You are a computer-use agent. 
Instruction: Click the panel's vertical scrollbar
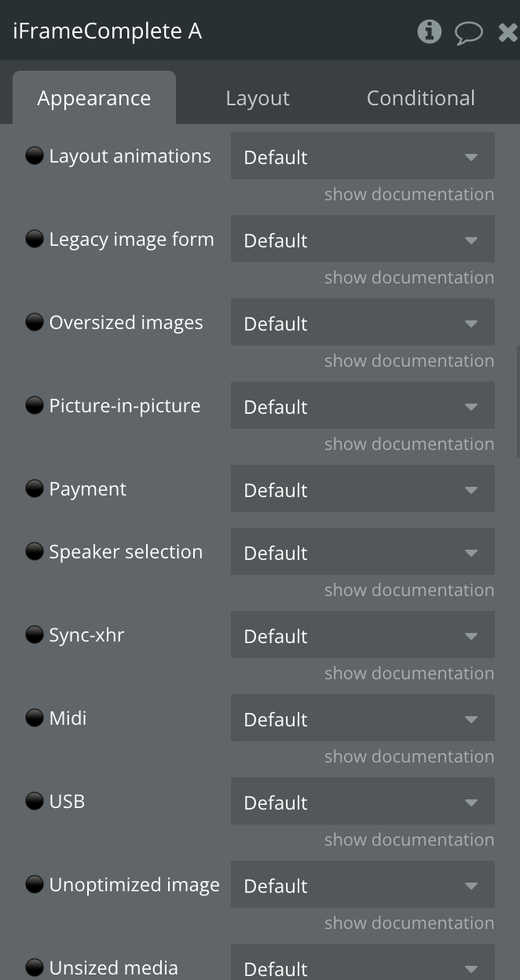517,401
